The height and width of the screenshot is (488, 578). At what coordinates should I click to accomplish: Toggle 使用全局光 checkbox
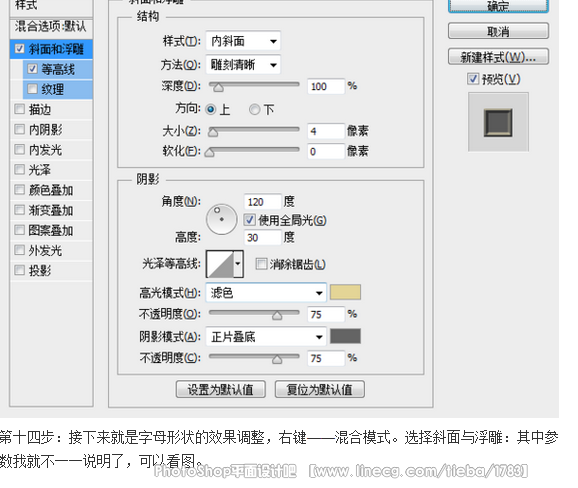pyautogui.click(x=250, y=220)
